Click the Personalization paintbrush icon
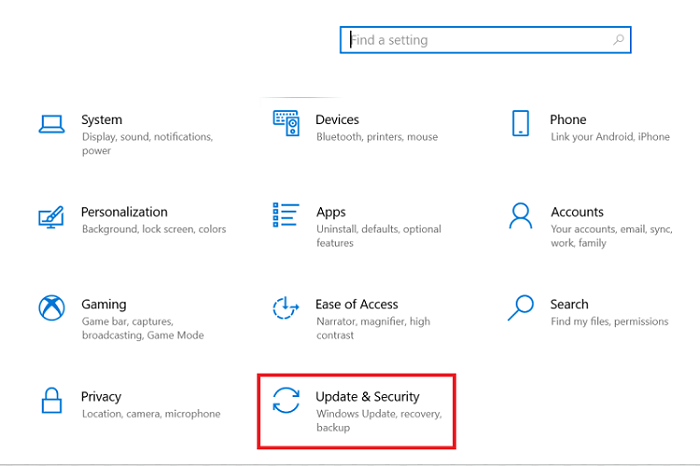 tap(51, 216)
